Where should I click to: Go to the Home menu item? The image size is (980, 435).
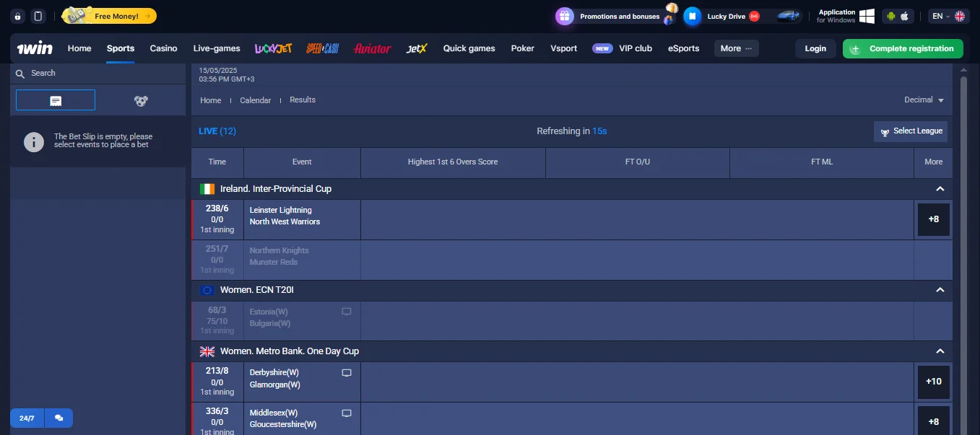point(79,48)
